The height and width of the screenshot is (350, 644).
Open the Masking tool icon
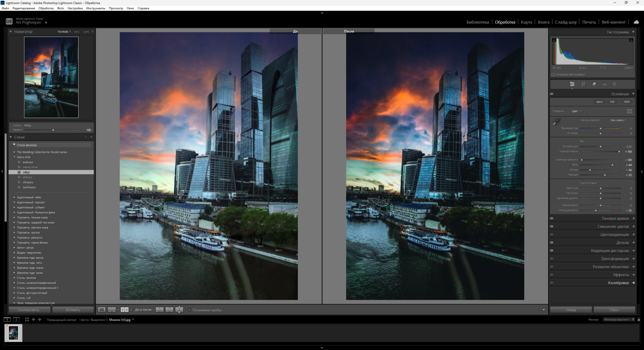pyautogui.click(x=614, y=84)
